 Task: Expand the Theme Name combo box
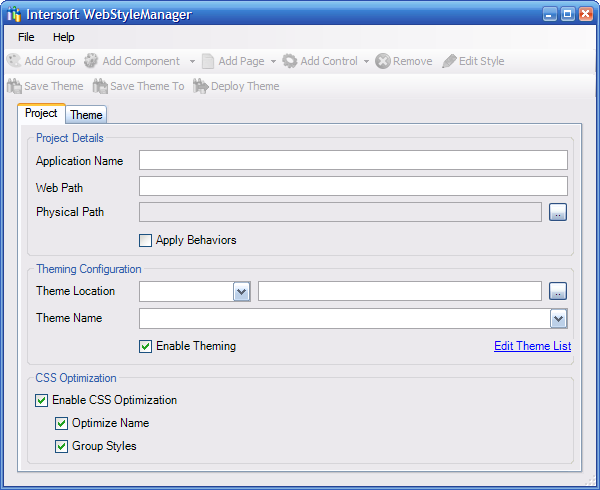click(x=559, y=319)
